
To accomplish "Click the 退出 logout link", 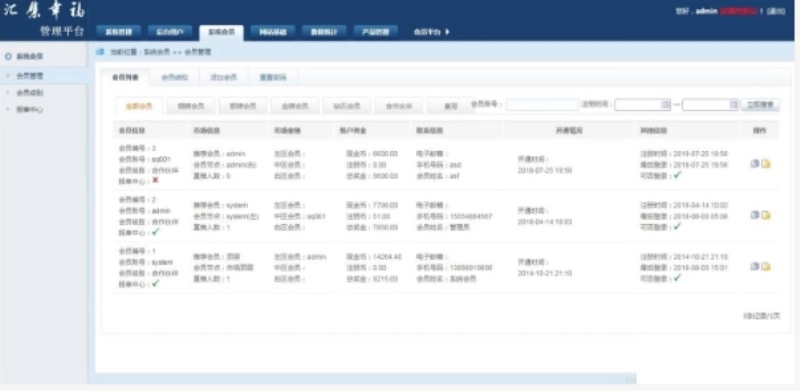I will coord(776,11).
